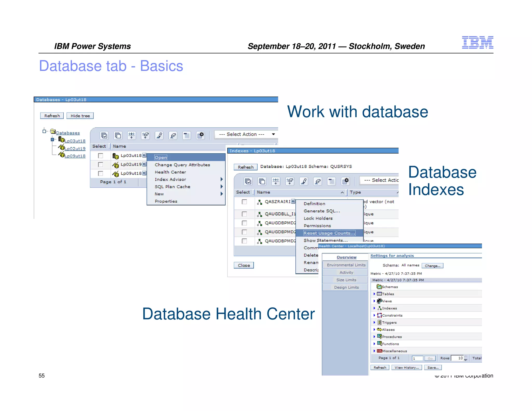Check the Lp02ut19 row checkbox
The height and width of the screenshot is (411, 532).
coord(101,164)
